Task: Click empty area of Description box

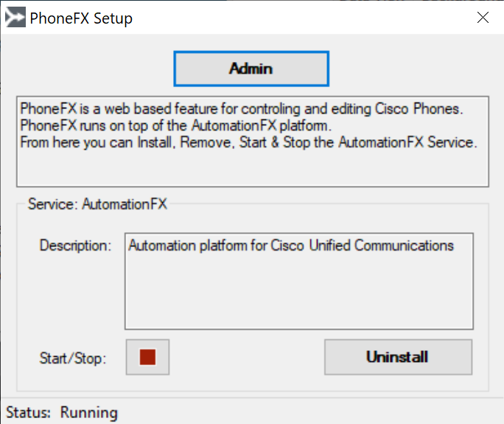Action: click(x=299, y=293)
